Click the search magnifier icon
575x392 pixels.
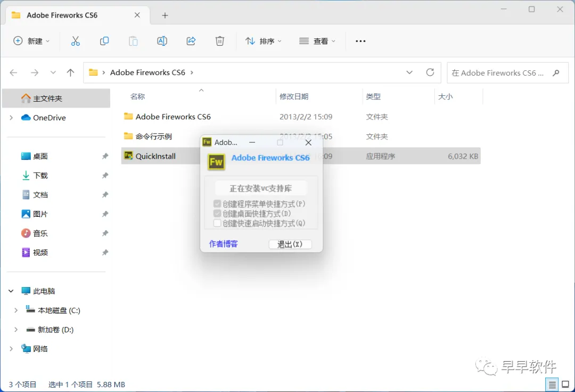pyautogui.click(x=556, y=72)
